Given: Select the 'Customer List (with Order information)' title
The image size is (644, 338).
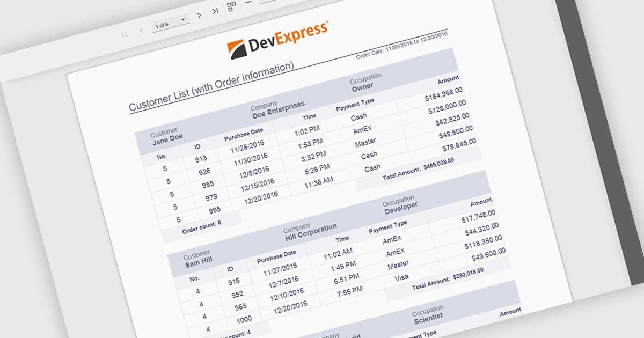Looking at the screenshot, I should point(211,87).
